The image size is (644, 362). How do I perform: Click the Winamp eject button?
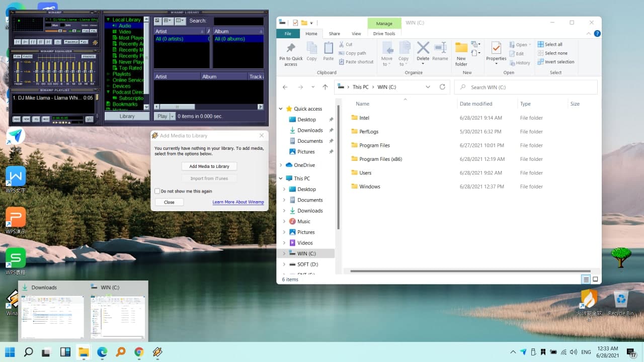pyautogui.click(x=58, y=42)
